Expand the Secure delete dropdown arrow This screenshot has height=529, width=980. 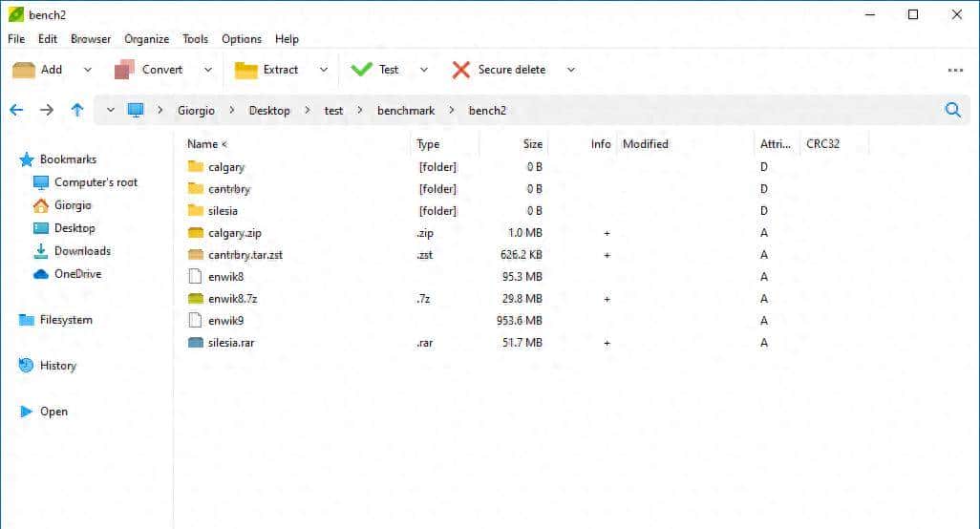pyautogui.click(x=571, y=70)
